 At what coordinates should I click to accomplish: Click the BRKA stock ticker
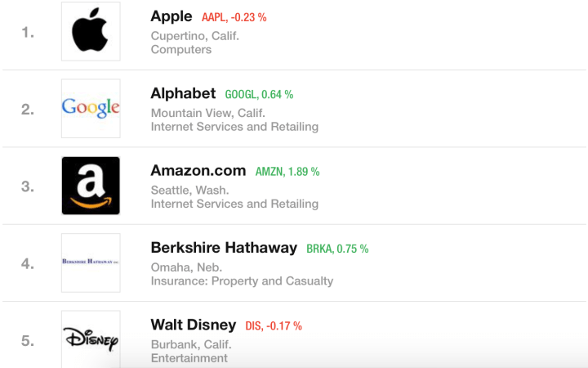click(x=337, y=249)
